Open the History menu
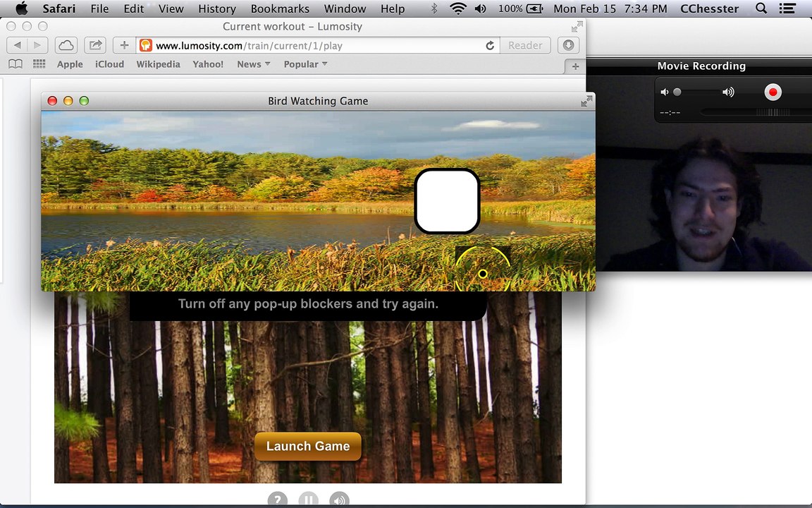812x508 pixels. 217,8
